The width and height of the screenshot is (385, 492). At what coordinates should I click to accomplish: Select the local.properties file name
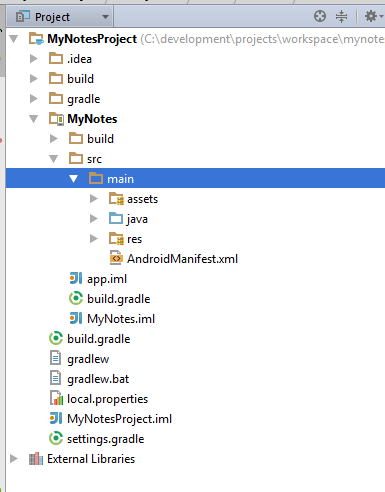tap(107, 399)
